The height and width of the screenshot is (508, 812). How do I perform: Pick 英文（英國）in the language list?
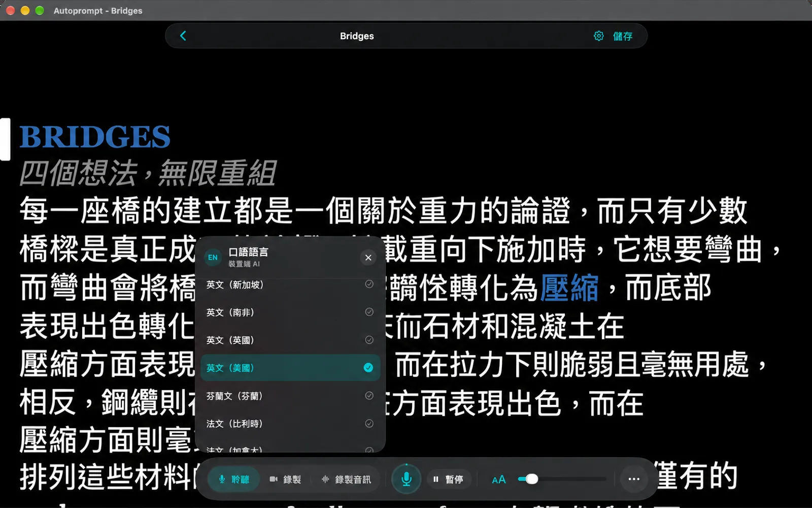(x=290, y=340)
